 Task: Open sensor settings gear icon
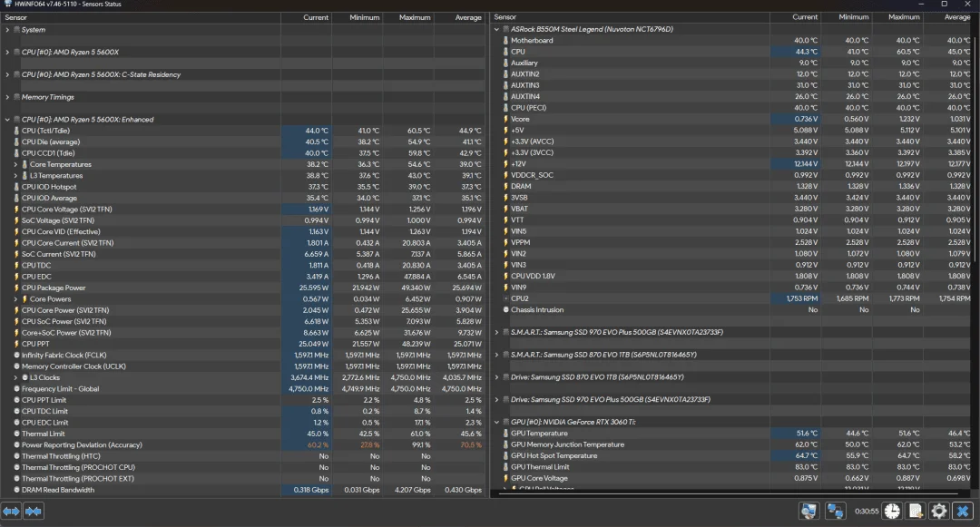939,511
